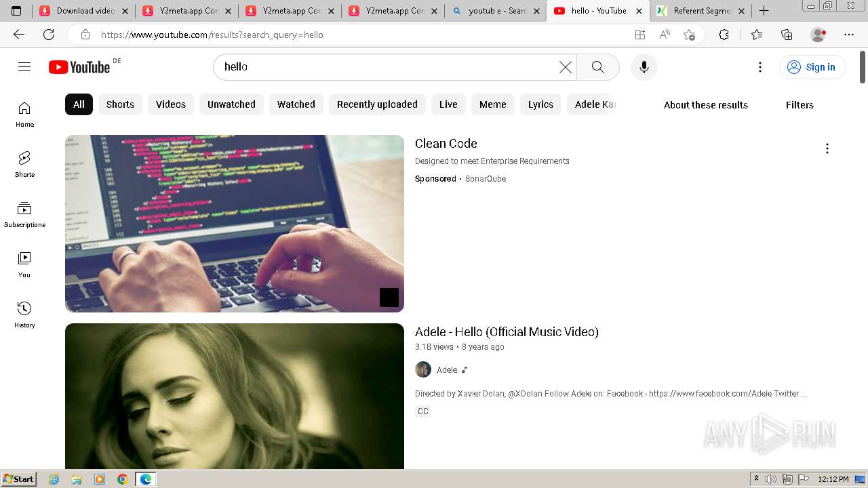The height and width of the screenshot is (488, 868).
Task: Open tab actions menu icon
Action: click(16, 11)
